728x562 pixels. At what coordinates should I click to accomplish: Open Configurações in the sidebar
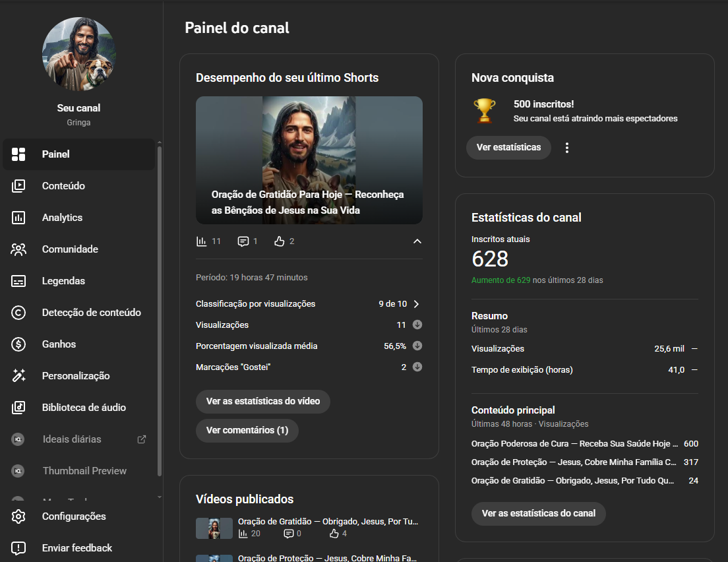[x=79, y=516]
